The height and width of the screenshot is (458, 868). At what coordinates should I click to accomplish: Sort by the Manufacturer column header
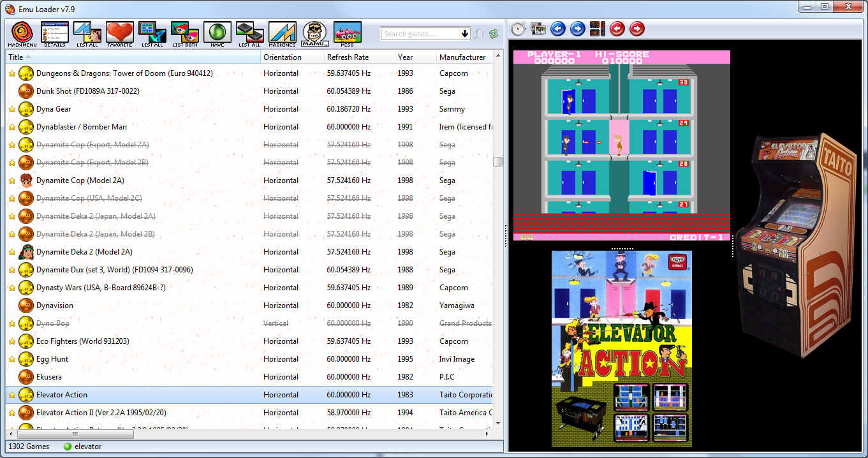point(465,57)
